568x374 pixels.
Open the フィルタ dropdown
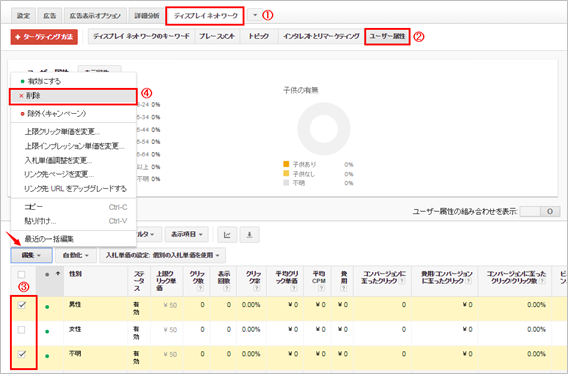pyautogui.click(x=148, y=234)
